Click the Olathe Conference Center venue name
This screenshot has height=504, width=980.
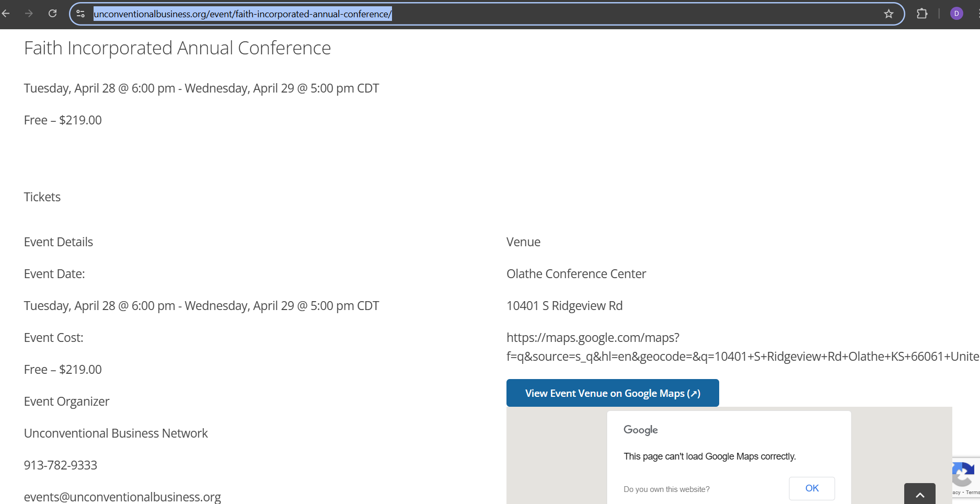(x=576, y=274)
